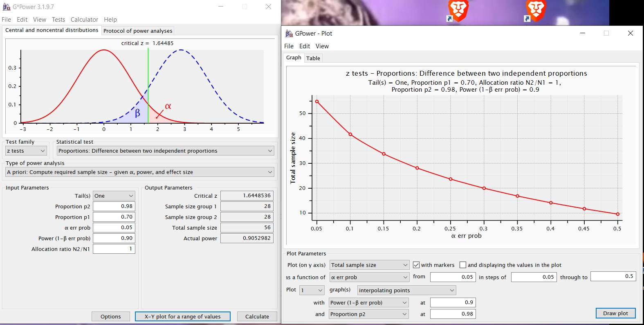Switch to the Table tab in plot window
Image resolution: width=644 pixels, height=325 pixels.
313,58
